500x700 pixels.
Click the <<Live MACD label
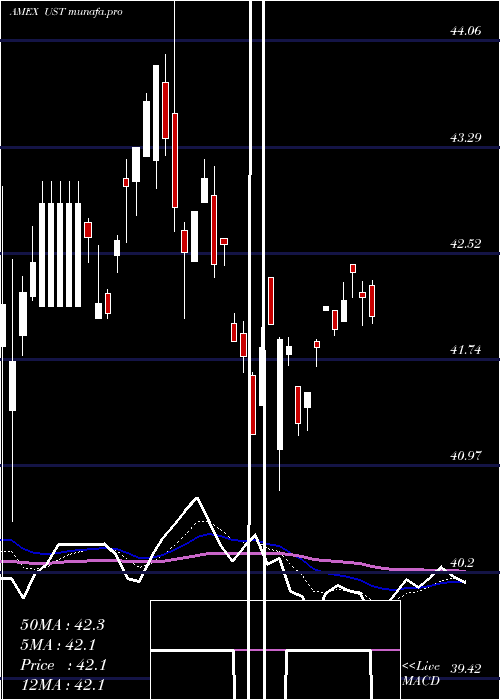pyautogui.click(x=421, y=674)
